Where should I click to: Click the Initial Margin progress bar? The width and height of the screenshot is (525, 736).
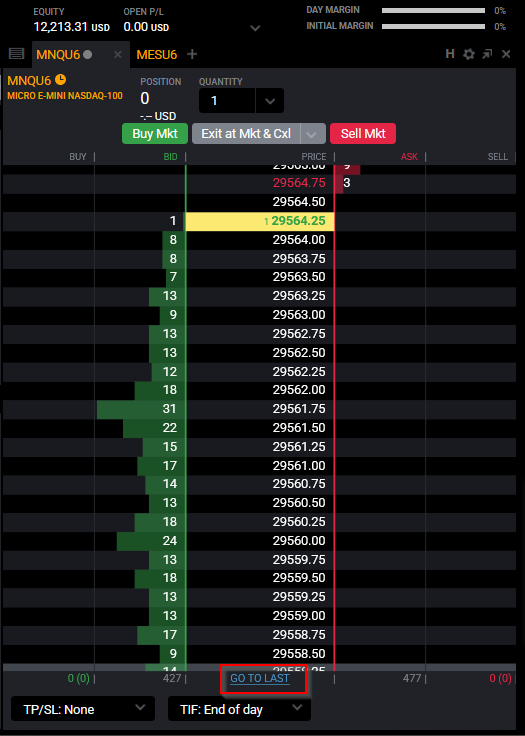pos(433,26)
